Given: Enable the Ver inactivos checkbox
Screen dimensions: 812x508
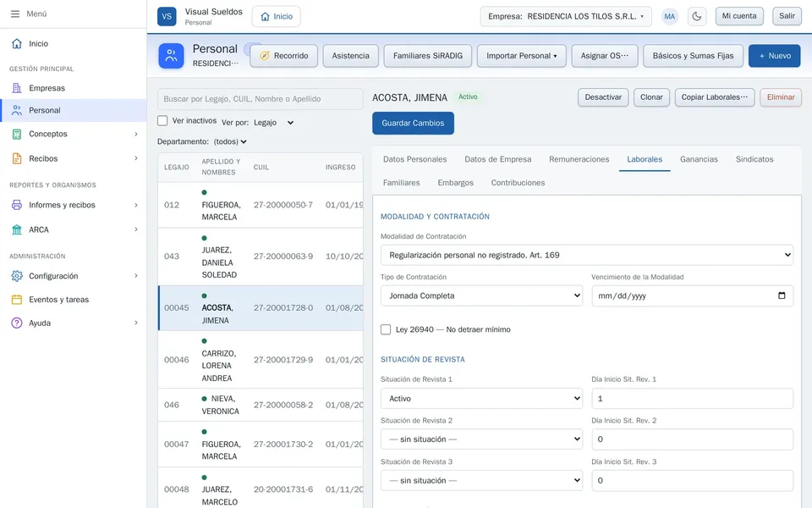Looking at the screenshot, I should (x=162, y=121).
